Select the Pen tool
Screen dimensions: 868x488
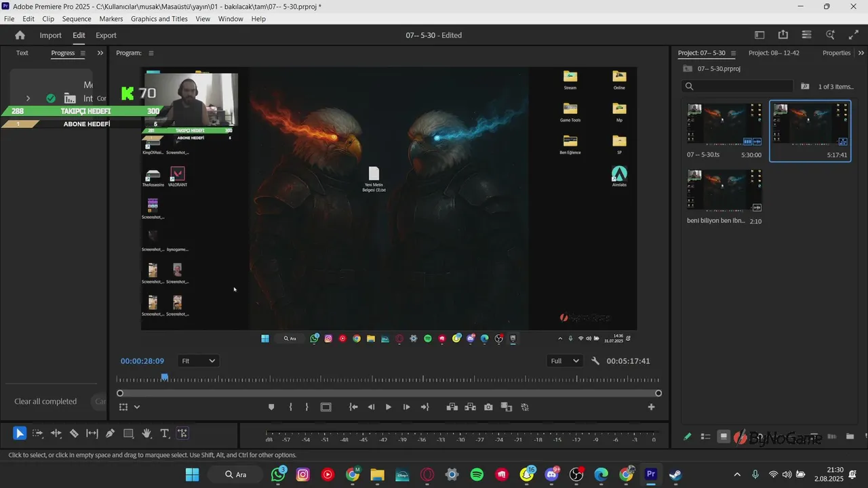coord(110,434)
